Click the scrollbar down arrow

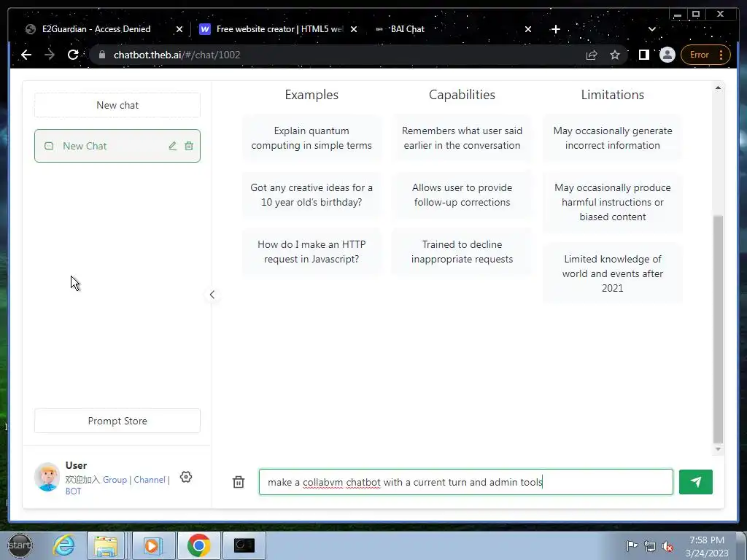click(x=718, y=449)
